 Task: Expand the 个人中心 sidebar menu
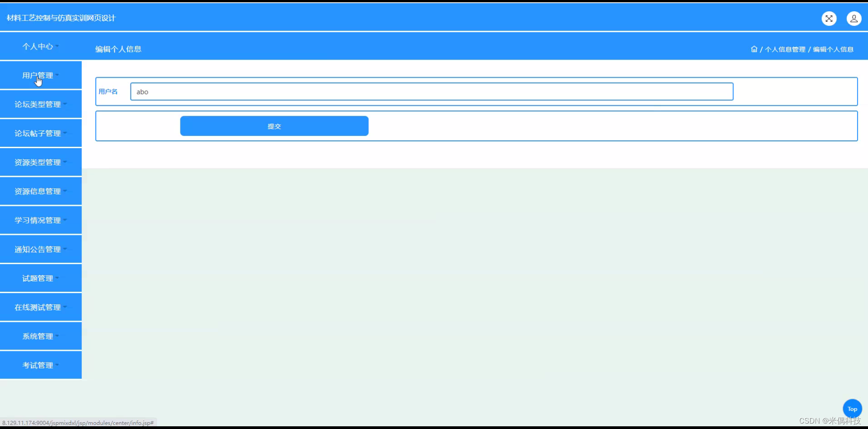[x=41, y=46]
